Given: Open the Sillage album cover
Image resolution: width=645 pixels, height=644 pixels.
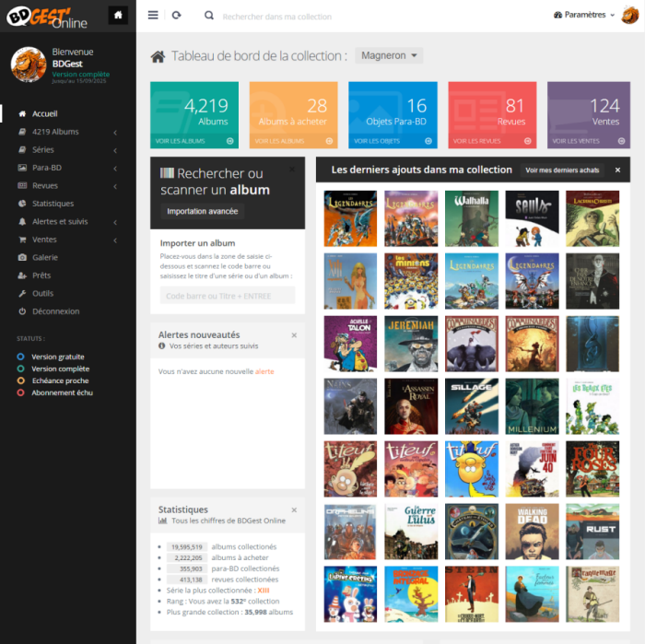Looking at the screenshot, I should click(472, 406).
